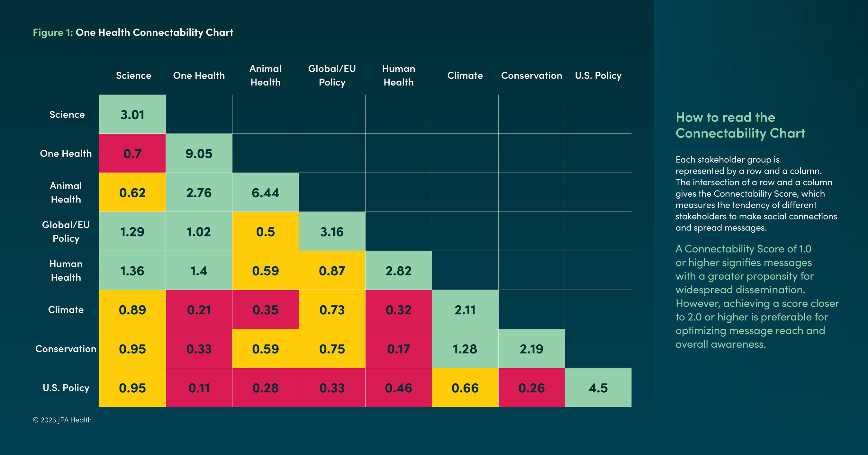Select the 4.5 U.S. Policy cell
This screenshot has height=455, width=868.
point(598,388)
